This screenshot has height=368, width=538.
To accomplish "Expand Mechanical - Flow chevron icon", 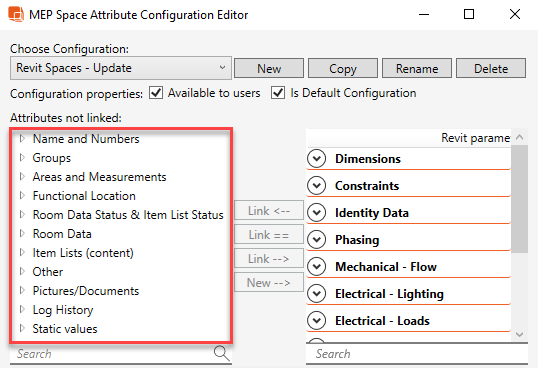I will (316, 266).
